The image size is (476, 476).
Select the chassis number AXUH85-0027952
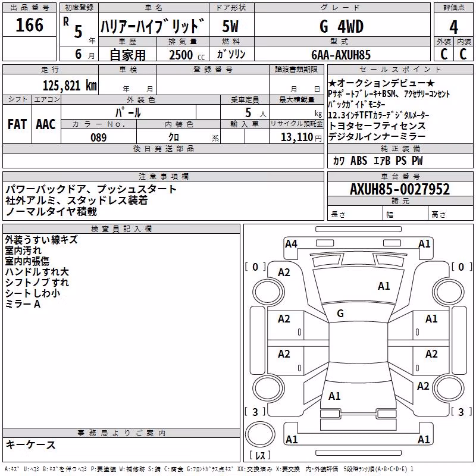coord(400,189)
